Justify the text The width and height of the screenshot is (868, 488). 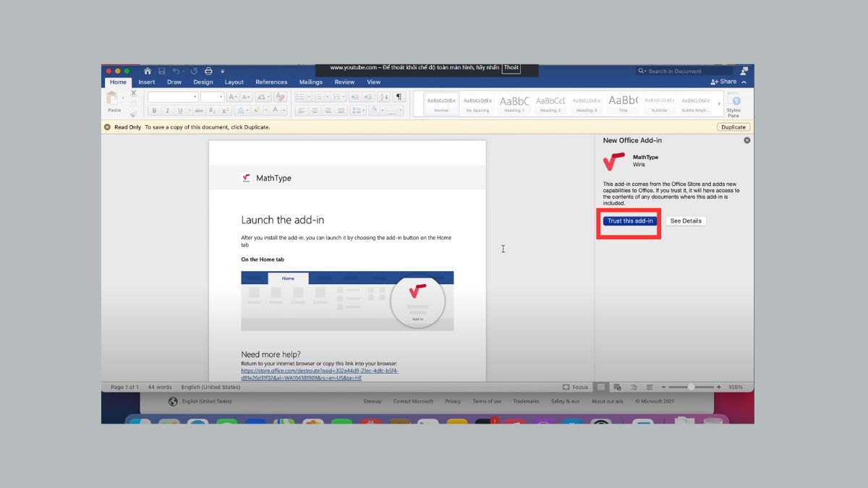click(341, 111)
